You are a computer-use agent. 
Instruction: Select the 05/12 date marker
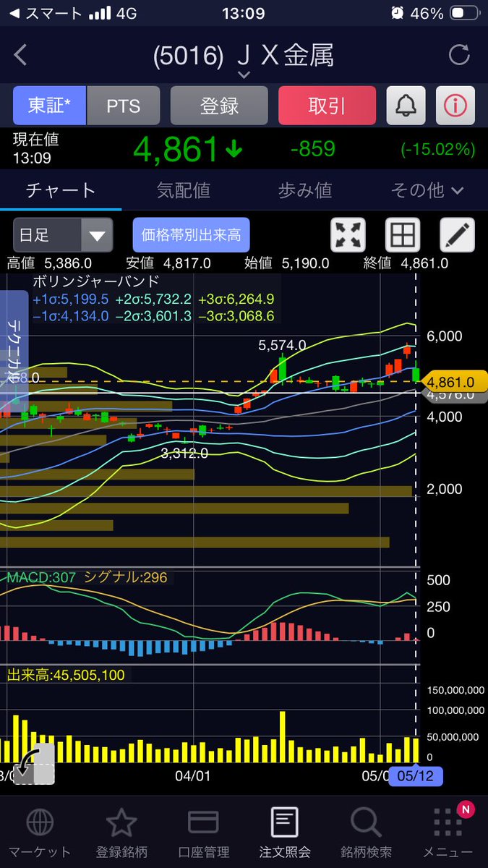pos(416,776)
